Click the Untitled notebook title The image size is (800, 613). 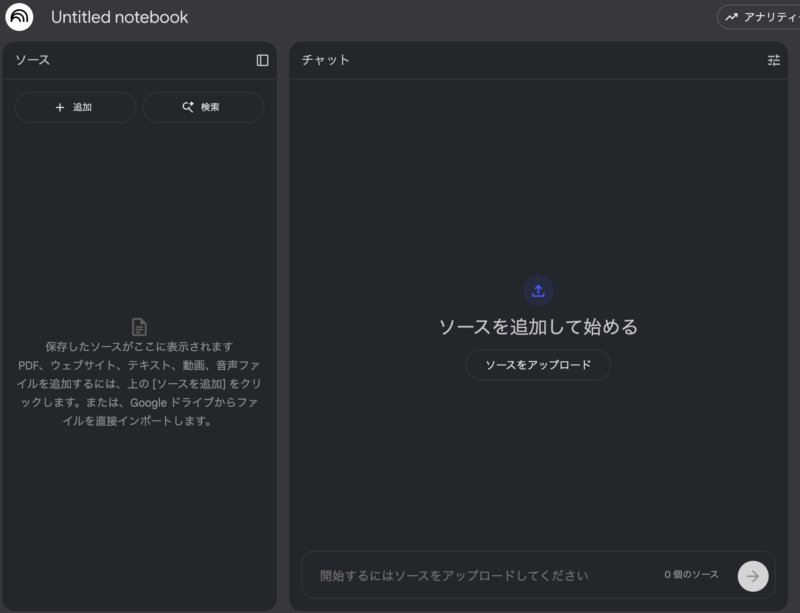click(119, 17)
